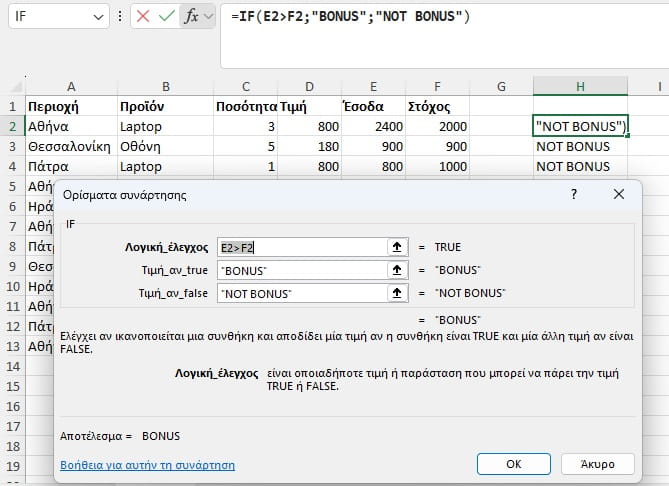
Task: Open the formula bar options dots
Action: 120,16
